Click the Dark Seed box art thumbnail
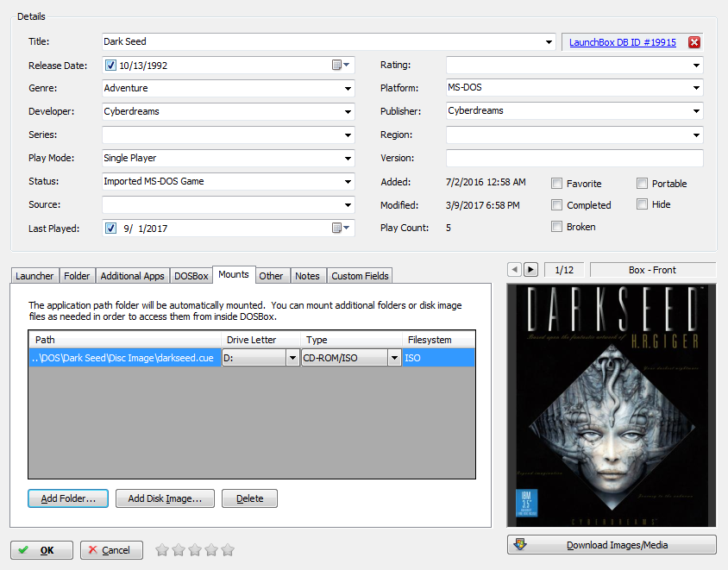728x570 pixels. (x=612, y=405)
